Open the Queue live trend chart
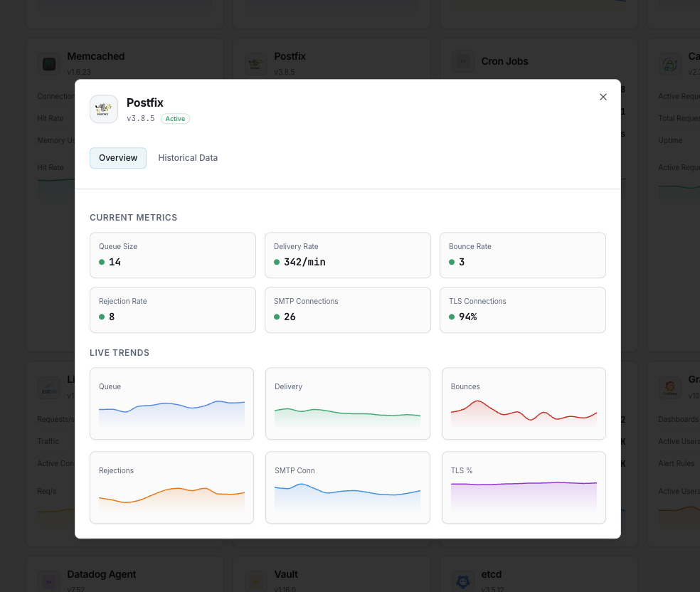Viewport: 700px width, 592px height. tap(171, 403)
